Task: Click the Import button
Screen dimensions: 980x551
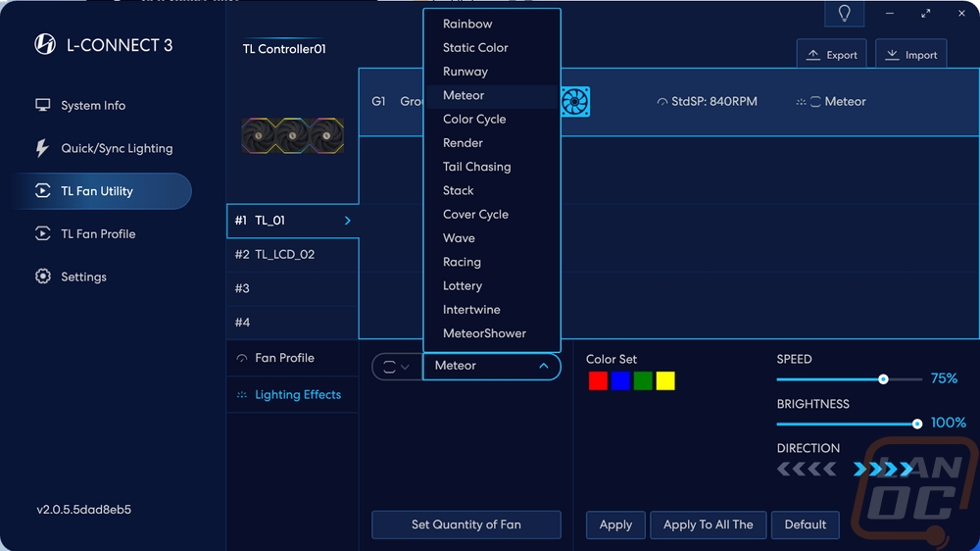Action: coord(911,55)
